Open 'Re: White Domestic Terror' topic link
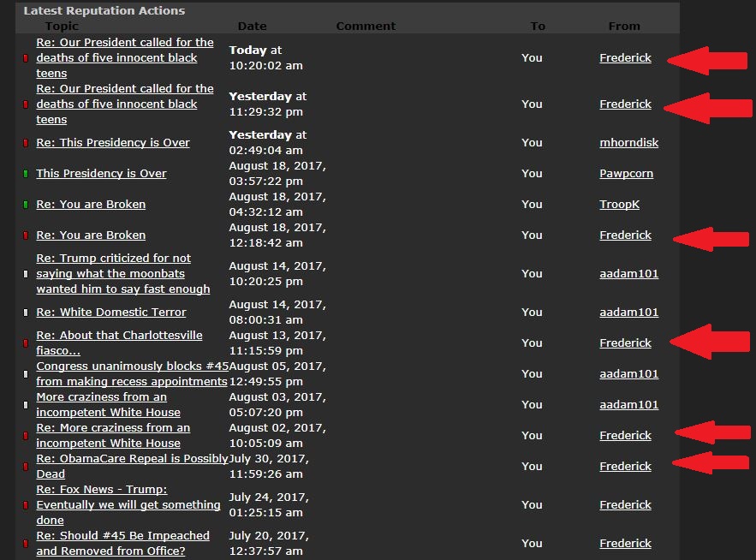The height and width of the screenshot is (560, 756). coord(111,313)
